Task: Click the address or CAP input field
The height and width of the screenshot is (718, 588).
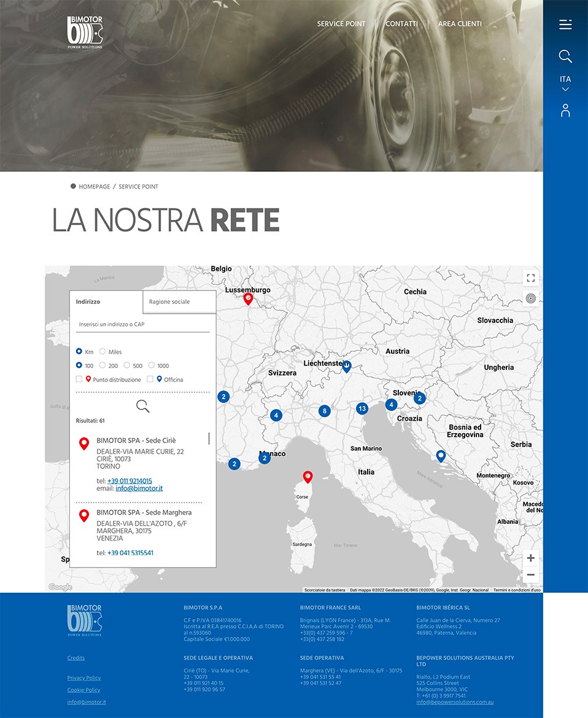Action: 142,324
